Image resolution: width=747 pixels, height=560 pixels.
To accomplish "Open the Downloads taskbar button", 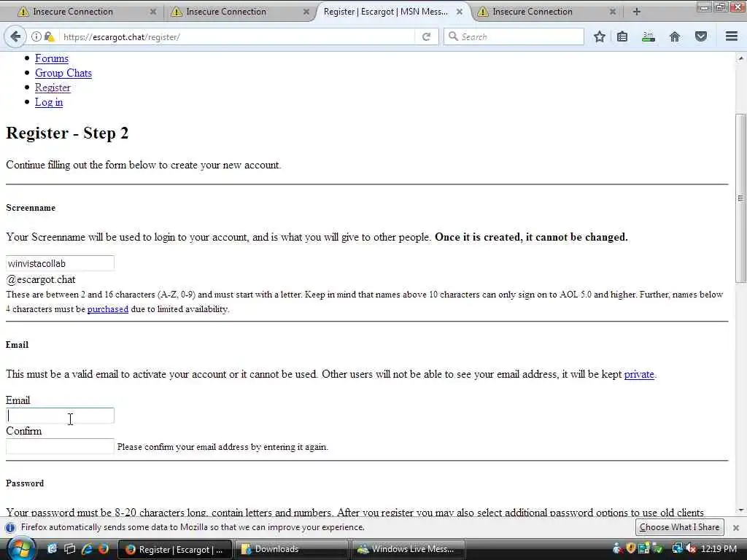I will (291, 550).
